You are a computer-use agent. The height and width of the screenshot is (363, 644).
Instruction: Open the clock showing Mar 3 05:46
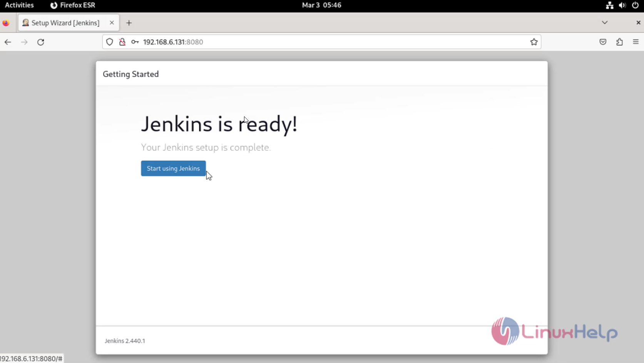[x=321, y=5]
